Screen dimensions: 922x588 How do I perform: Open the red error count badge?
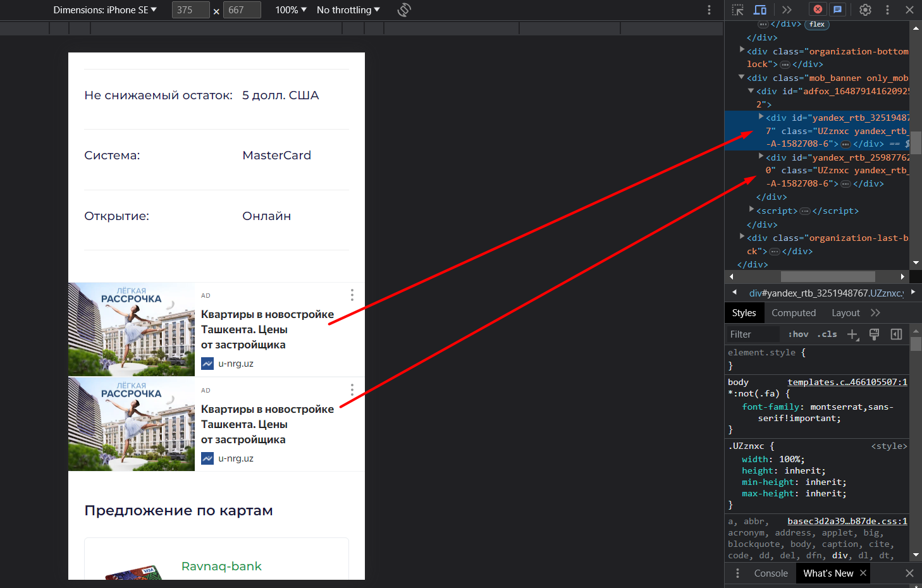point(818,9)
